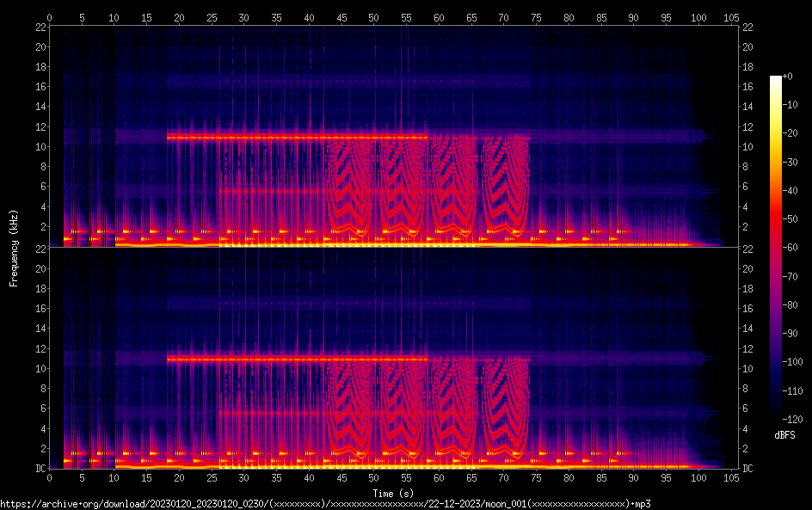The image size is (812, 510).
Task: Select the 50 tick on the top time axis
Action: click(x=373, y=16)
